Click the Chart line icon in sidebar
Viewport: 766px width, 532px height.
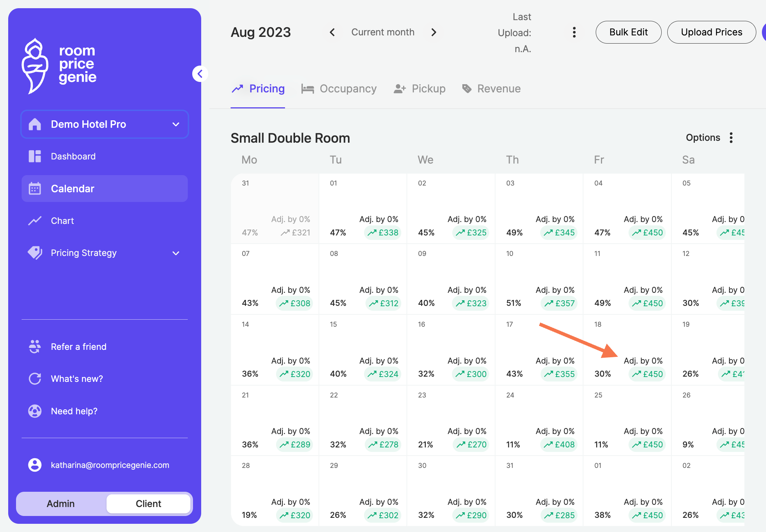click(35, 221)
